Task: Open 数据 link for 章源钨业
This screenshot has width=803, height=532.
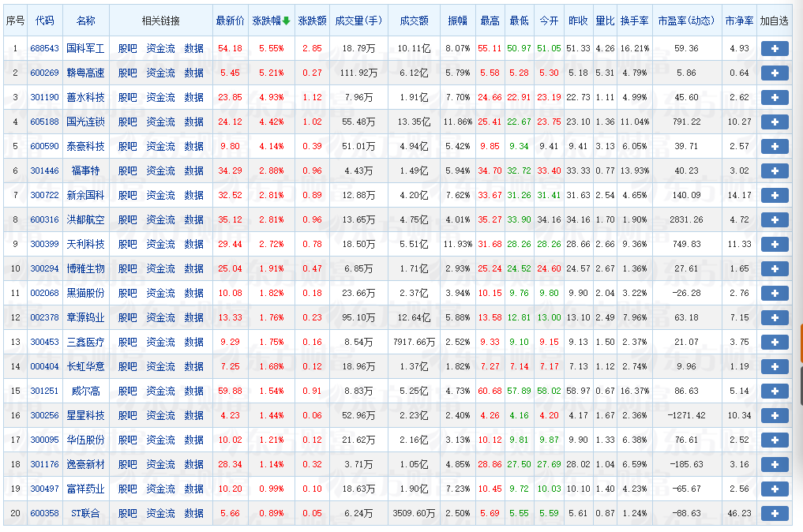Action: 193,318
